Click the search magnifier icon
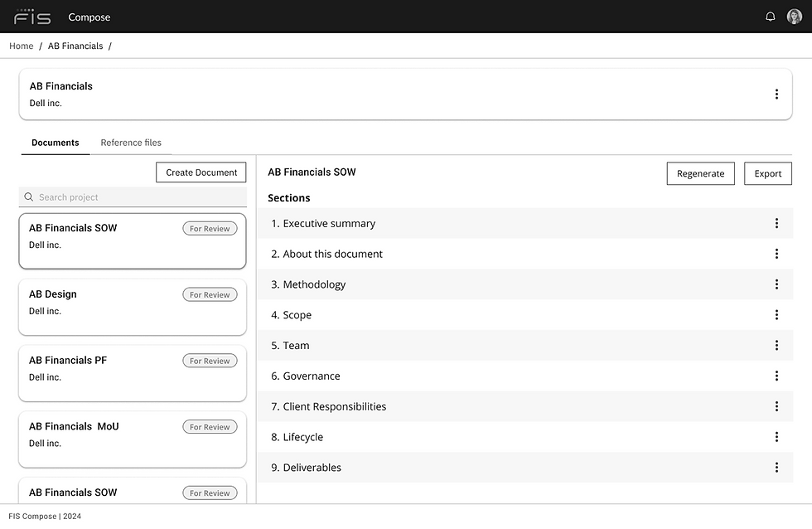Screen dimensions: 812x529 pos(28,197)
